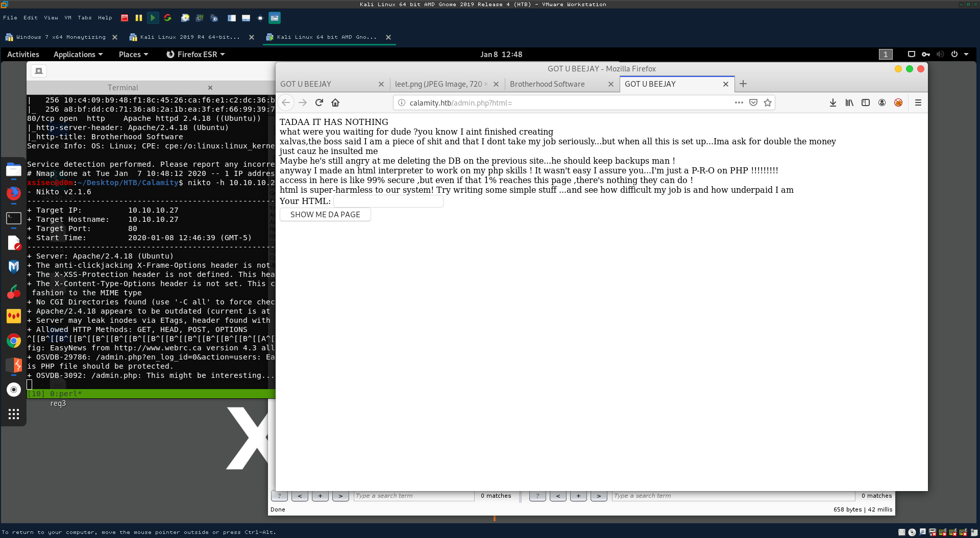
Task: Open the Places menu dropdown
Action: [133, 55]
